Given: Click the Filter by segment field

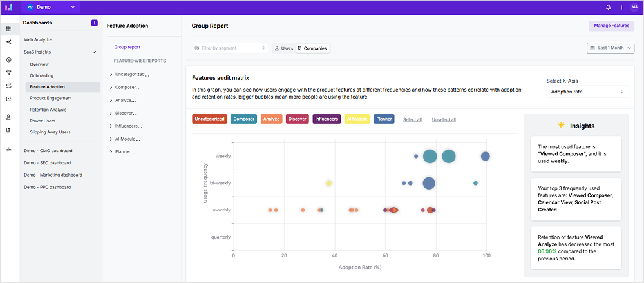Looking at the screenshot, I should [230, 48].
